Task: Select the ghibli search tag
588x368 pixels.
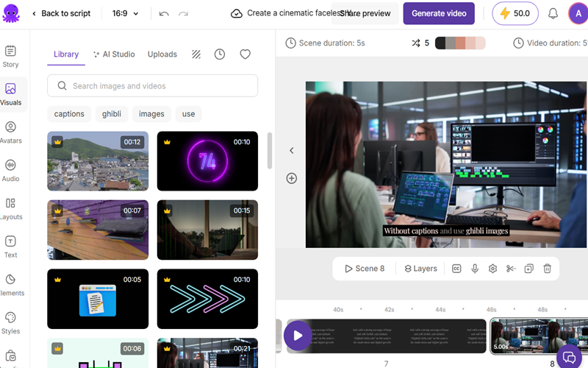Action: (x=112, y=114)
